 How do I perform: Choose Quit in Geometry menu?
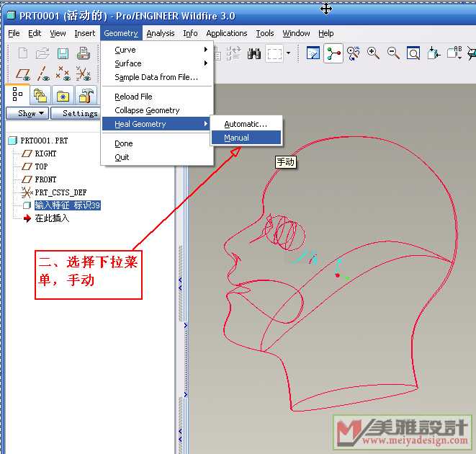tap(157, 157)
